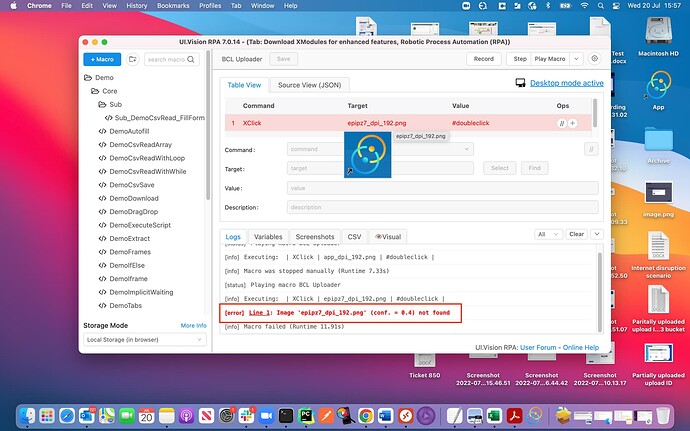Click the Line 1 link in error log

[x=259, y=313]
